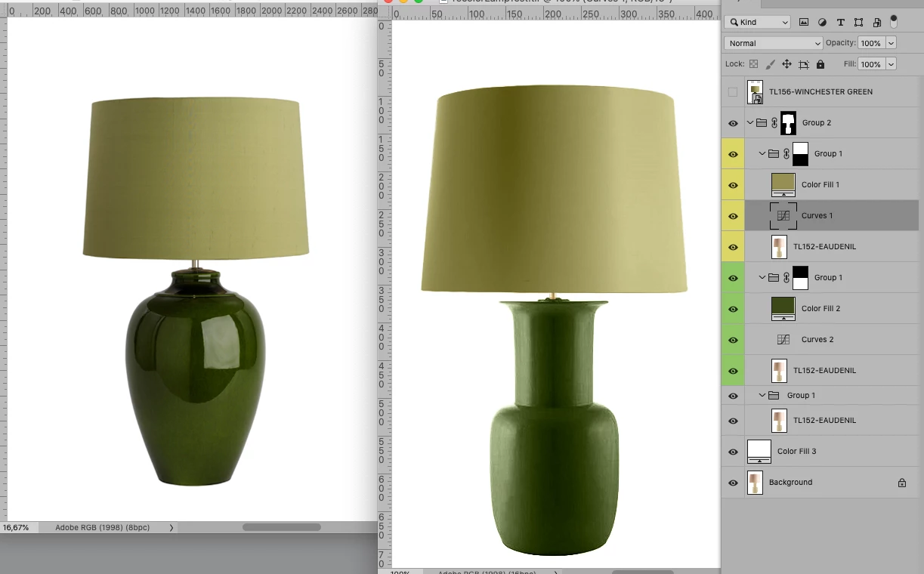Select the Color Fill 2 dark green swatch
924x574 pixels.
click(783, 308)
